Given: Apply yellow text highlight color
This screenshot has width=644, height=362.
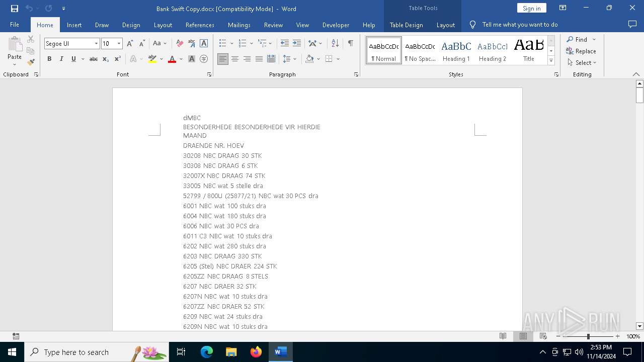Looking at the screenshot, I should click(152, 59).
